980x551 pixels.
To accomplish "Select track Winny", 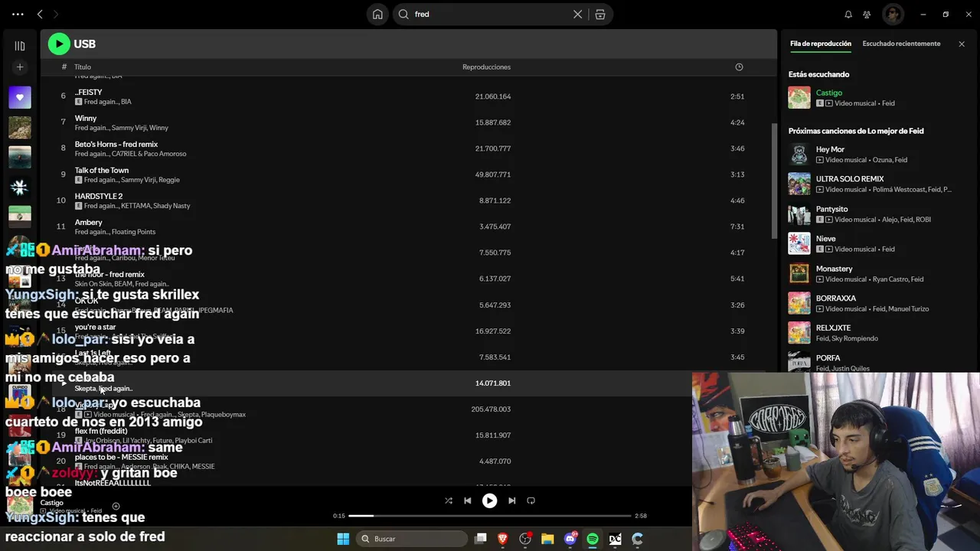I will coord(86,119).
